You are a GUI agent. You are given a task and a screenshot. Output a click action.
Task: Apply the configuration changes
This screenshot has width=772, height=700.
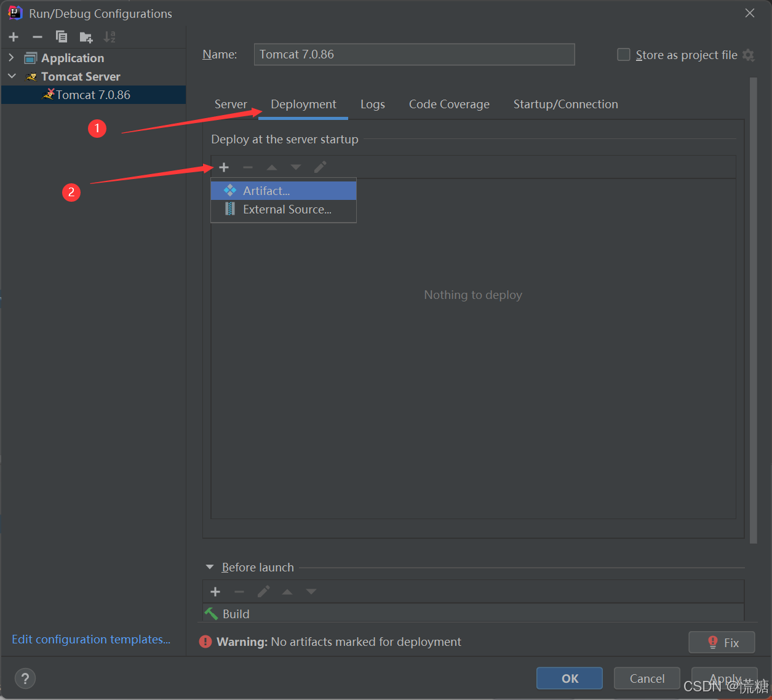point(725,678)
